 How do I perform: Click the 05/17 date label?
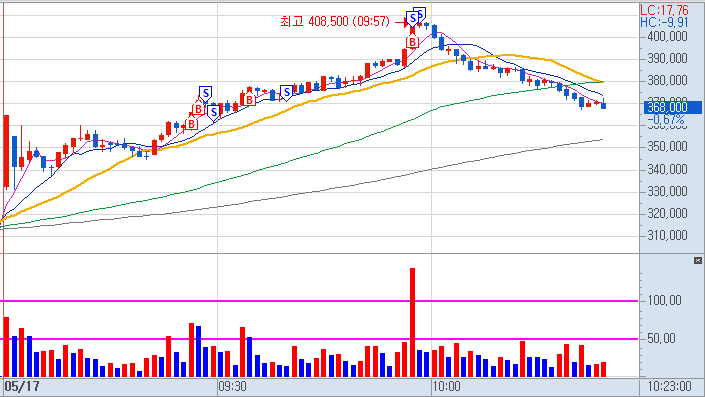tap(22, 386)
